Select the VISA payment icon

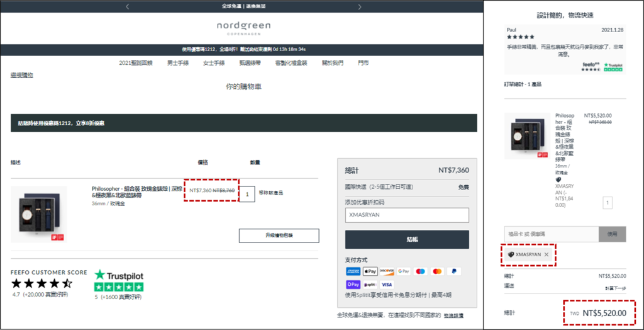coord(387,284)
